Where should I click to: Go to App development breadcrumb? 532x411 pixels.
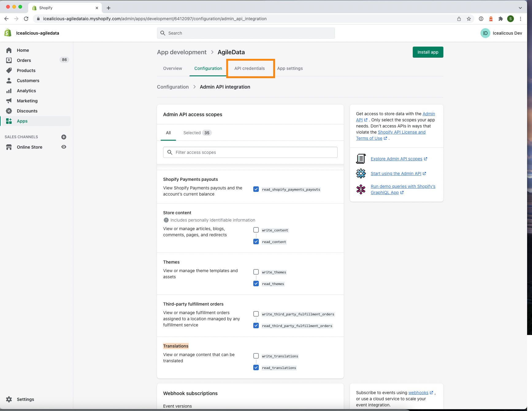[182, 52]
